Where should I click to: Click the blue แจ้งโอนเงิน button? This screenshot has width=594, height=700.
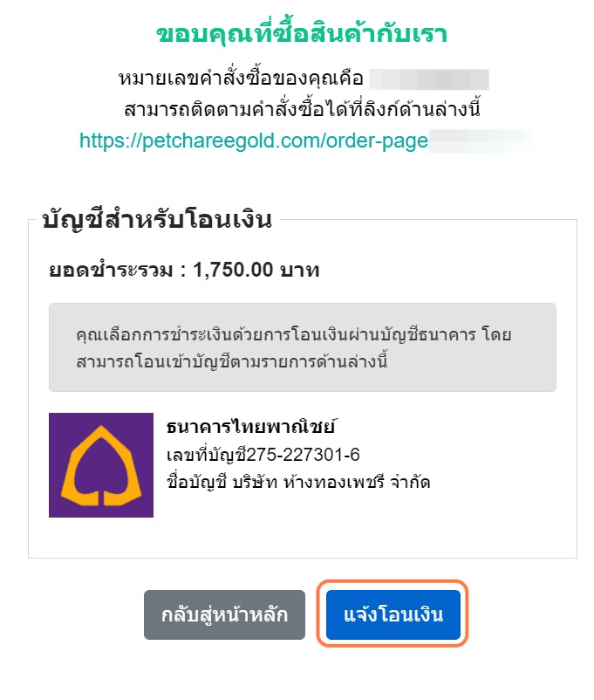[x=393, y=614]
